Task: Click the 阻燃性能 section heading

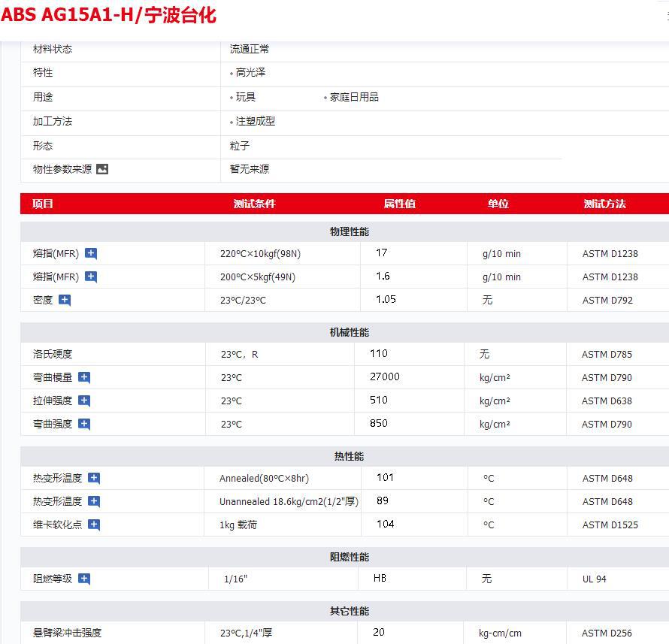Action: click(x=349, y=557)
